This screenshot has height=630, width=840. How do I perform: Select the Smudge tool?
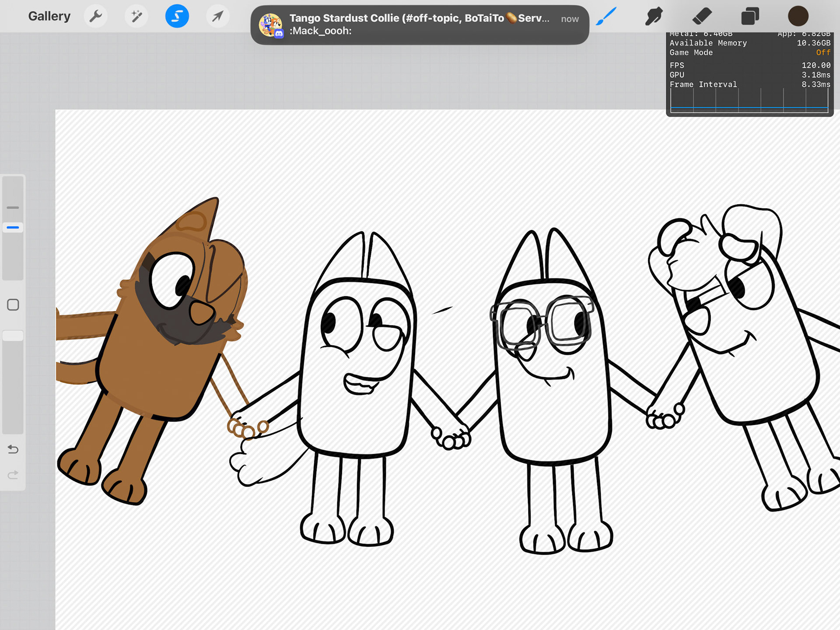coord(654,17)
